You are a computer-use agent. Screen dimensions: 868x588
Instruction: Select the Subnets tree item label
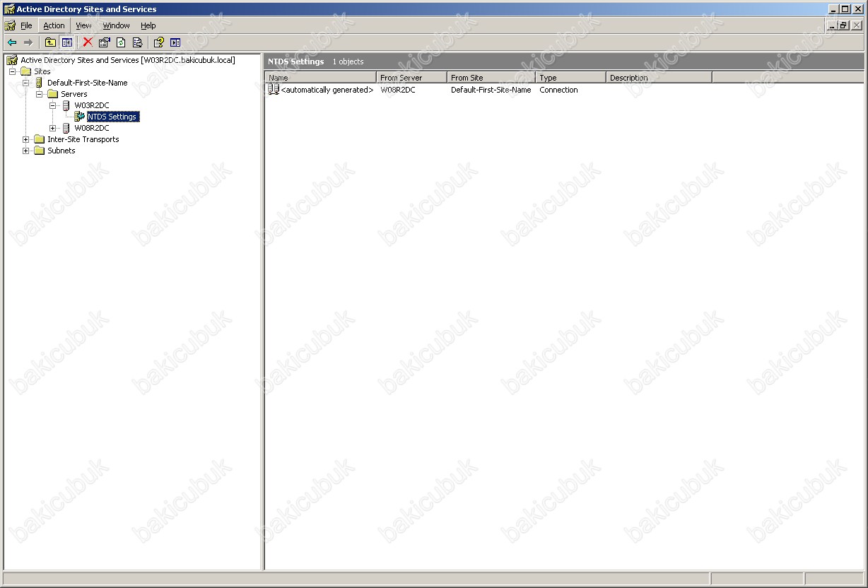(61, 151)
